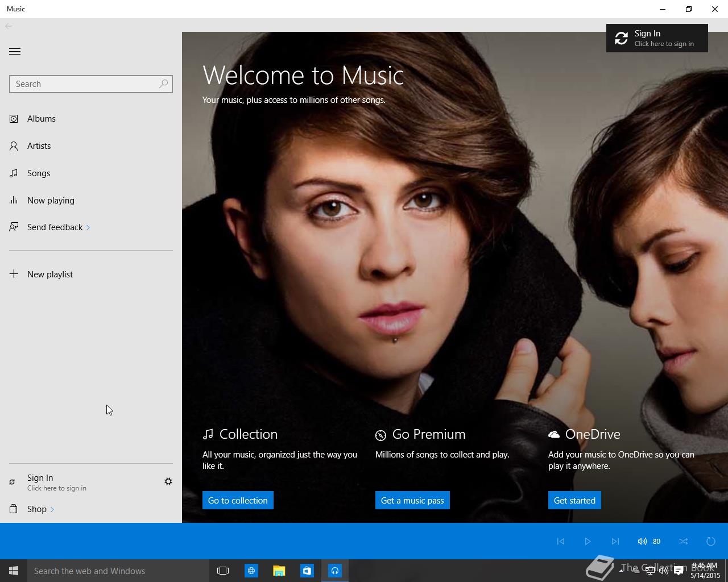Skip to previous track
Screen dimensions: 728x582
561,541
